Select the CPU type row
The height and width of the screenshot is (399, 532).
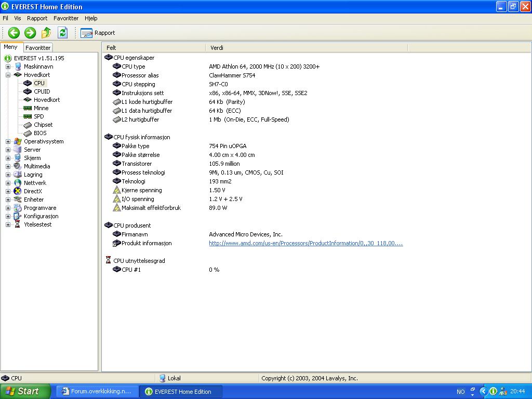coord(216,66)
